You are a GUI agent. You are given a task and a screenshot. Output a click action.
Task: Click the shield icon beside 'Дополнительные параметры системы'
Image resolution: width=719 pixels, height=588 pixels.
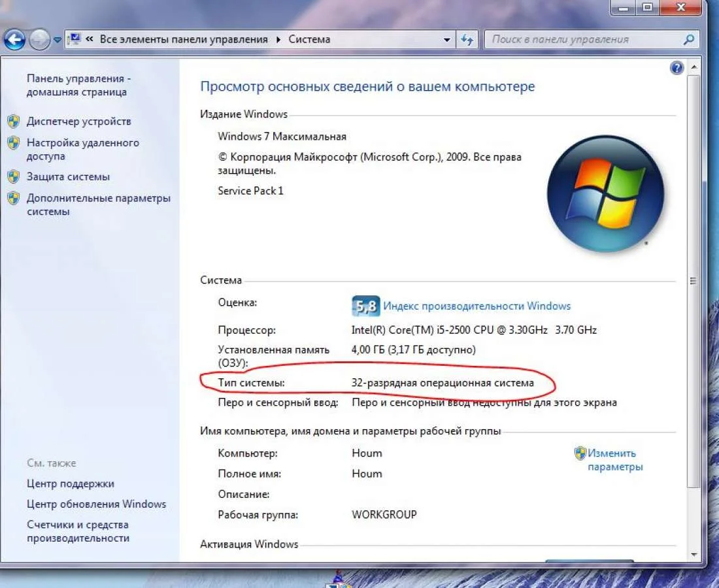coord(14,199)
